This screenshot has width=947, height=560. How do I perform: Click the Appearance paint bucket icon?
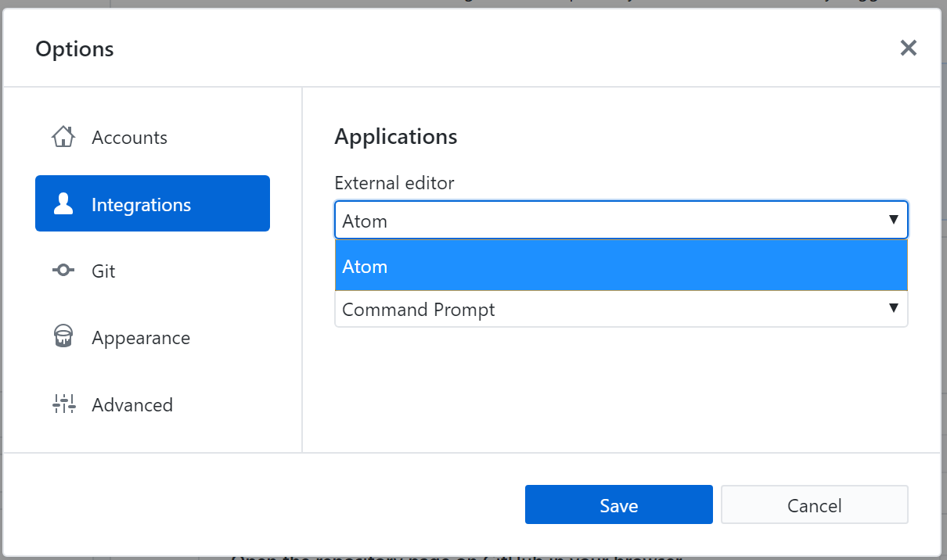(63, 337)
